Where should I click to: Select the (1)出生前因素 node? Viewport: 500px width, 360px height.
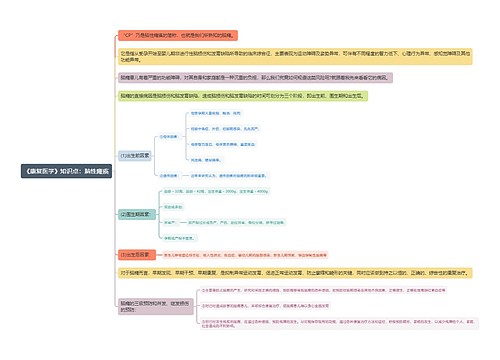coord(135,156)
